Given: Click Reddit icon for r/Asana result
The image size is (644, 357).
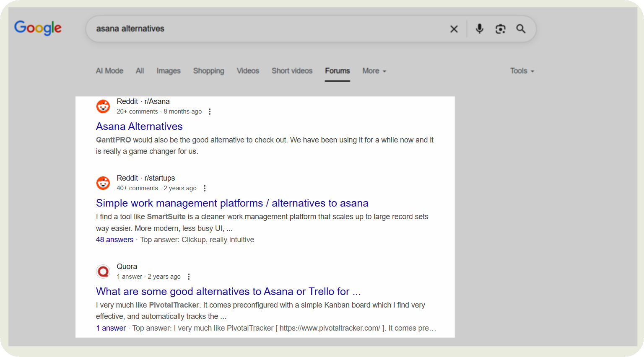Looking at the screenshot, I should point(103,106).
